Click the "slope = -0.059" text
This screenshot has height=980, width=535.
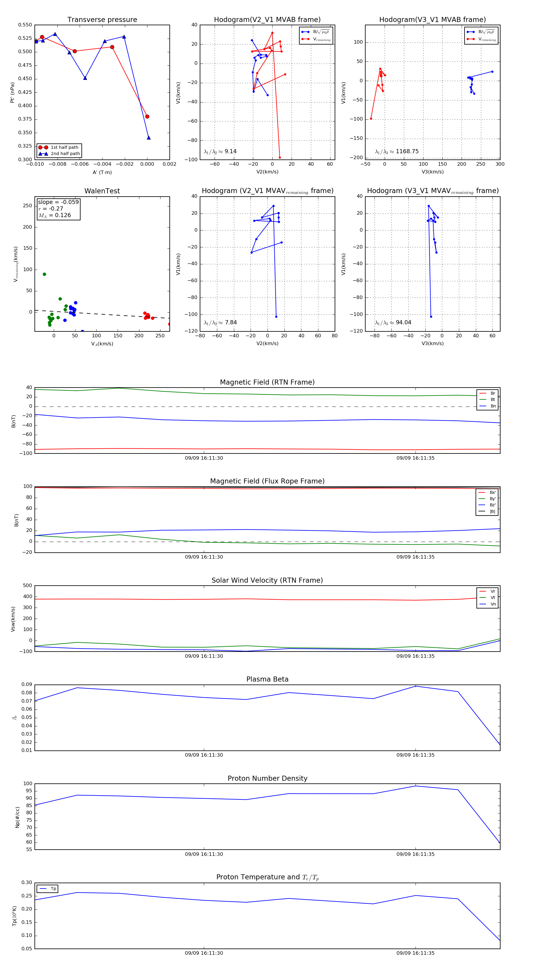pos(58,202)
